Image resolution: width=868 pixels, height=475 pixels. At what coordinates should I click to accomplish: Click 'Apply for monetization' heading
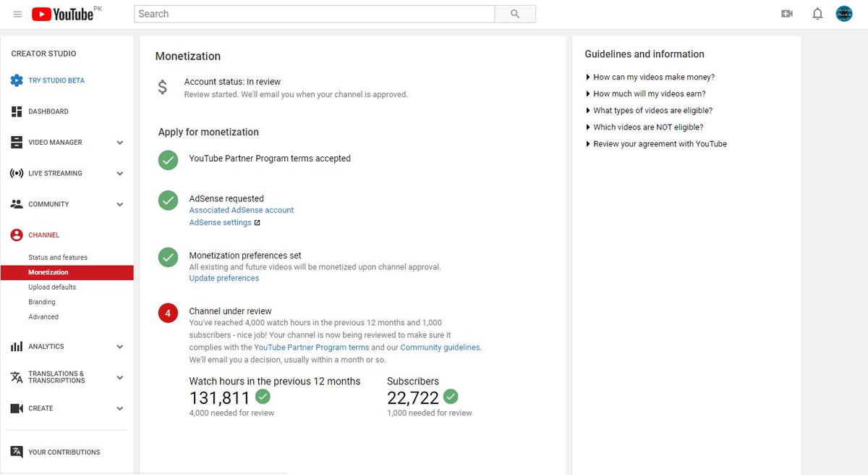(x=208, y=132)
